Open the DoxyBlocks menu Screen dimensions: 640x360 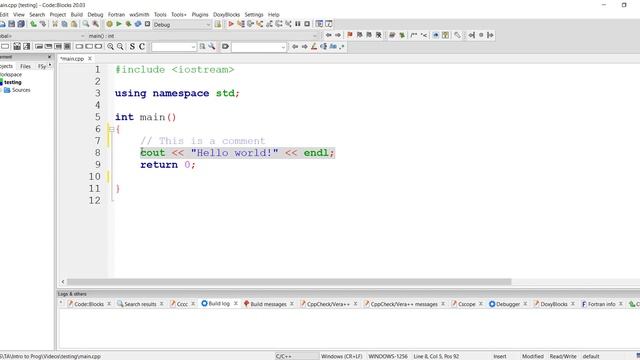pos(227,15)
